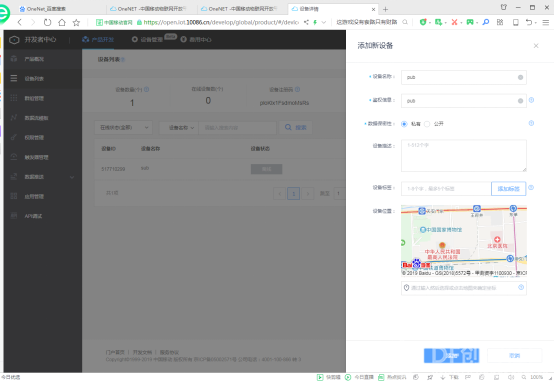Clear the 设备名称 field using its clear icon

click(520, 77)
